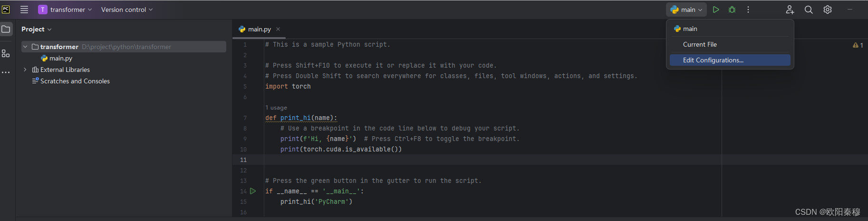Click the print_hi function definition name
Screen dimensions: 868x221
click(x=296, y=118)
